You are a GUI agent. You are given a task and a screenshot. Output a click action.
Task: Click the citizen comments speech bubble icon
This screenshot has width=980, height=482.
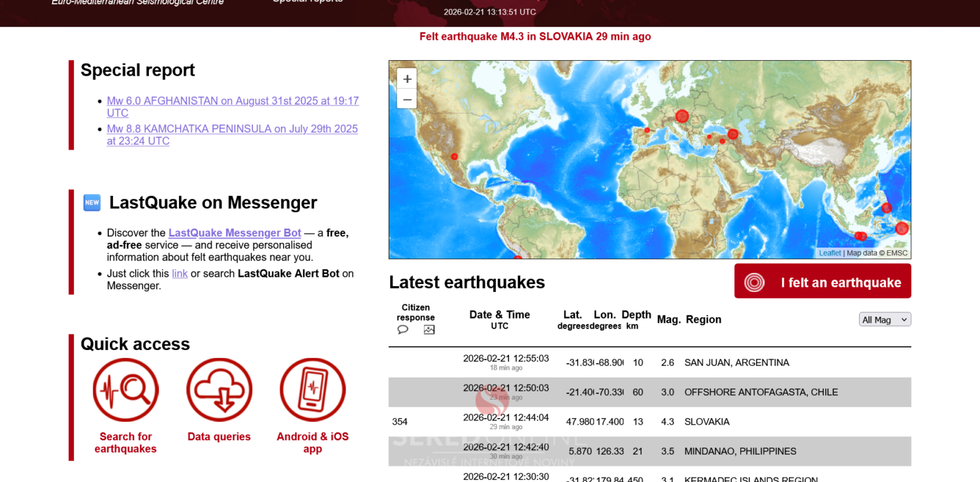402,330
